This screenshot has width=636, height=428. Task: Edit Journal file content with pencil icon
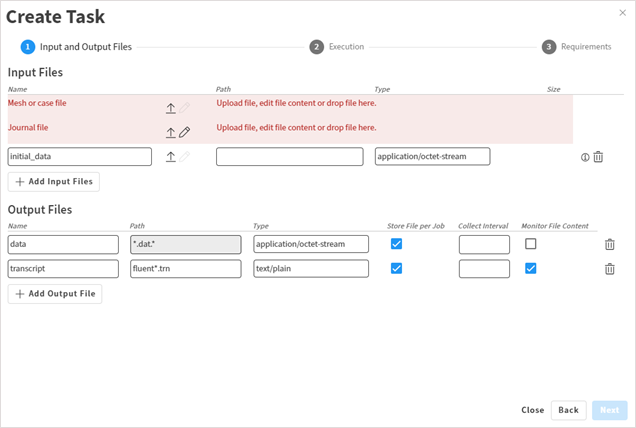click(185, 132)
